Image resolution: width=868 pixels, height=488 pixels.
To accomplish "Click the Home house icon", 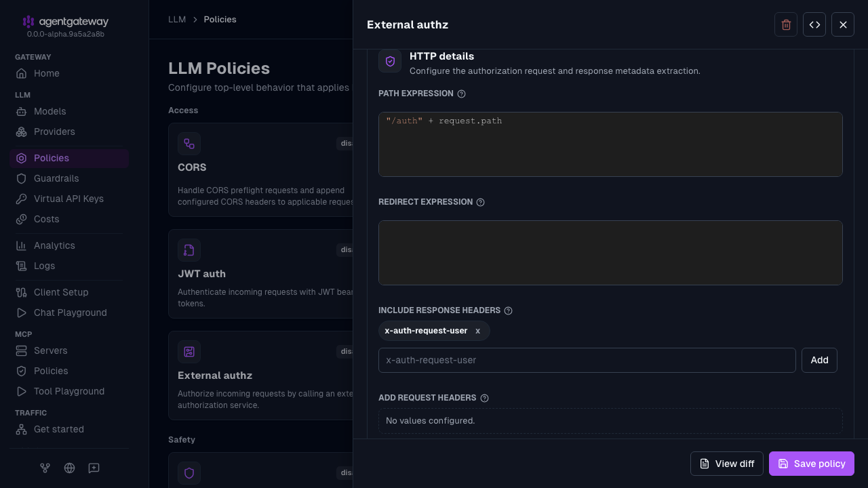I will pyautogui.click(x=21, y=73).
